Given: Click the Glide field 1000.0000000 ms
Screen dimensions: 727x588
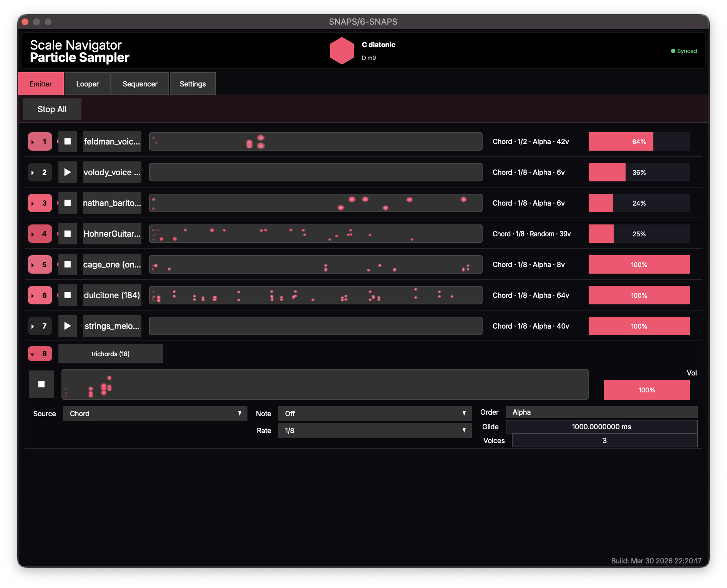Looking at the screenshot, I should [602, 427].
